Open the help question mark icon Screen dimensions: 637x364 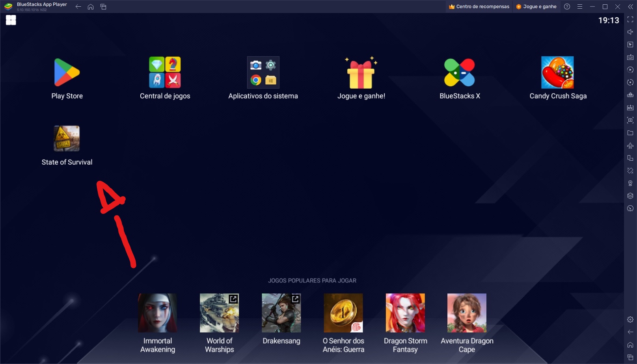pyautogui.click(x=567, y=7)
